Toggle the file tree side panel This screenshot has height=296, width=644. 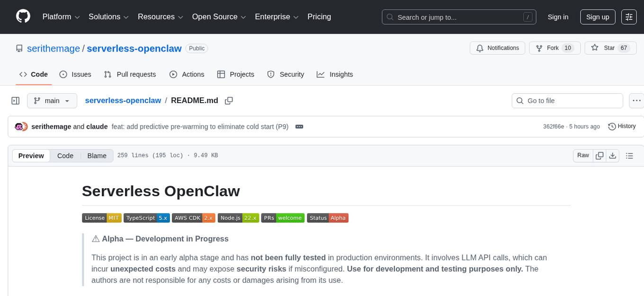(x=15, y=100)
